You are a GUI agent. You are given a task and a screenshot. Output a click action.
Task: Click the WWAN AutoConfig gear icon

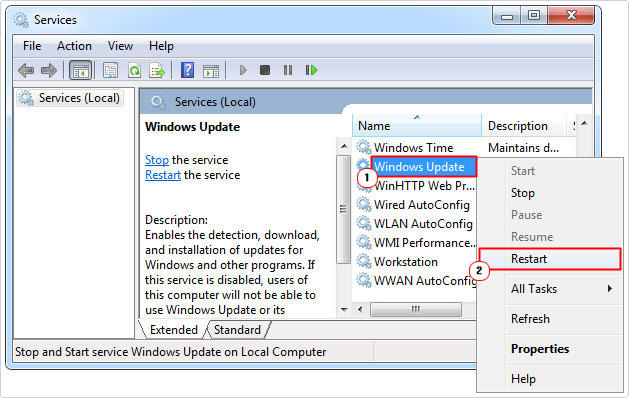tap(363, 280)
